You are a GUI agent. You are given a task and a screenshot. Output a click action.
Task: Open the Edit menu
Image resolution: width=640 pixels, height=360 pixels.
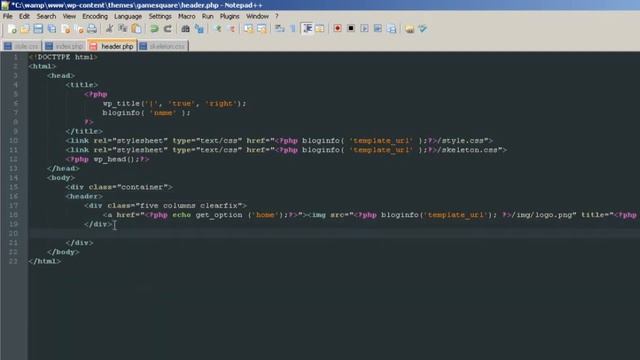click(x=24, y=16)
